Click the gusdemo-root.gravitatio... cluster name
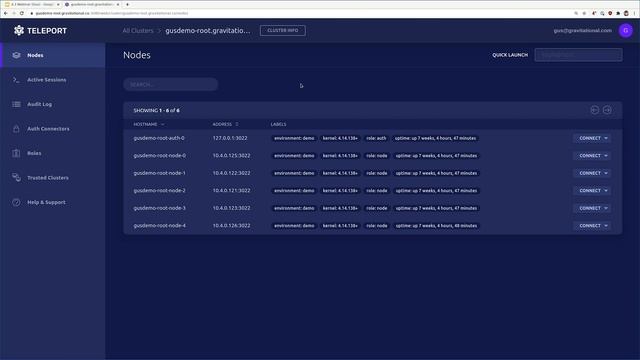The image size is (640, 360). [208, 31]
